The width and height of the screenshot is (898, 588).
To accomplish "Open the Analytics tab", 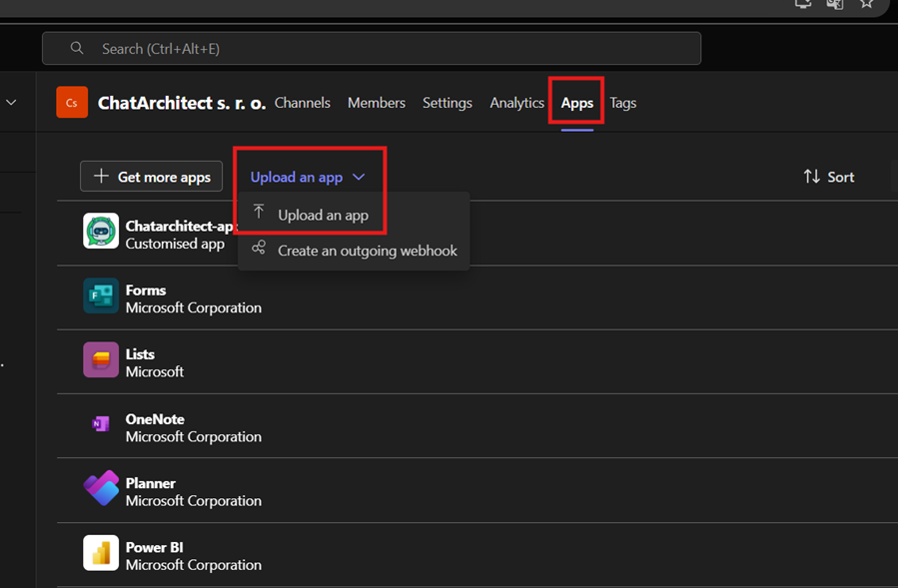I will click(x=516, y=103).
